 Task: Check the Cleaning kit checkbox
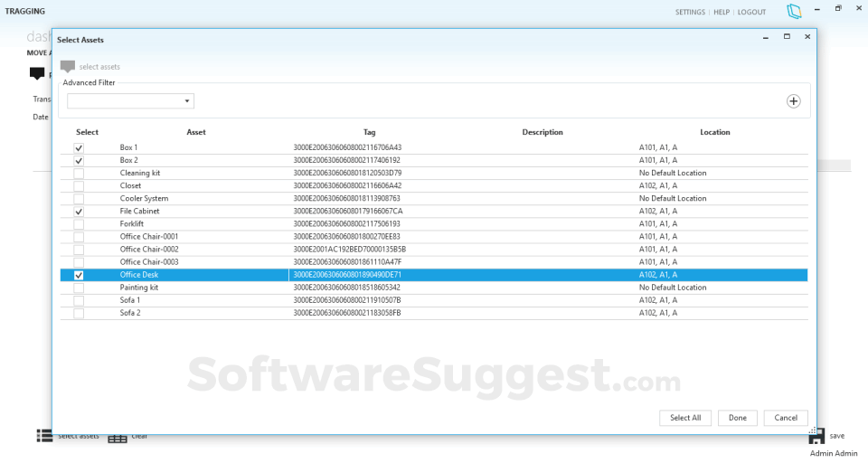[79, 174]
